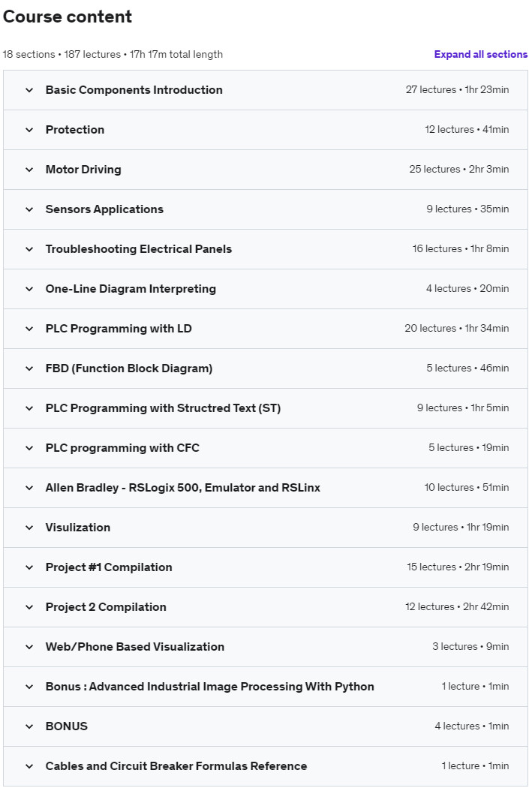Viewport: 532px width, 788px height.
Task: Open Cables and Circuit Breaker Formulas Reference
Action: tap(176, 766)
